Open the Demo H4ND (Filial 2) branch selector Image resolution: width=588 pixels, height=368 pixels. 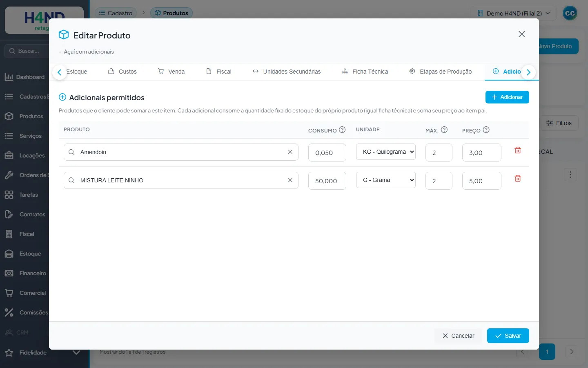click(514, 13)
